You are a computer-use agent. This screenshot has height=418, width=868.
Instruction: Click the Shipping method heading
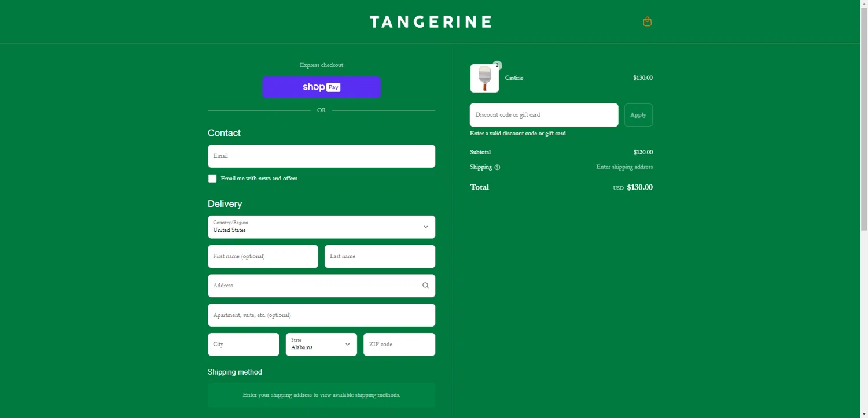point(235,372)
